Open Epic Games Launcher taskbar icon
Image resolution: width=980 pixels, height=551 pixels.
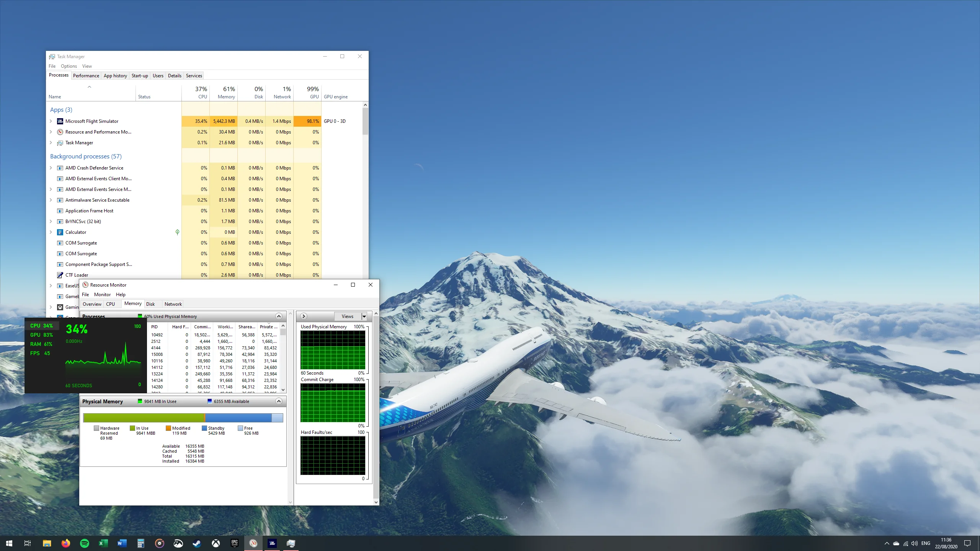coord(235,543)
